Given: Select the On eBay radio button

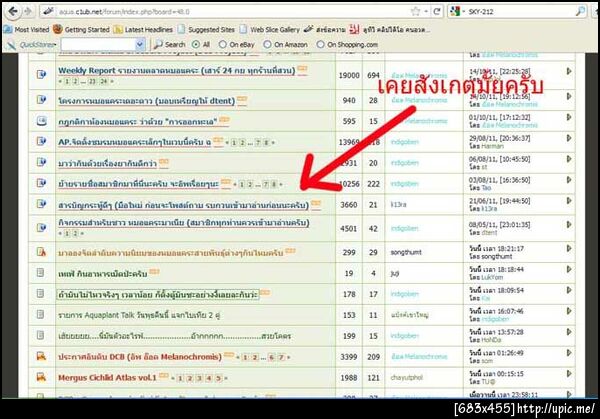Looking at the screenshot, I should (x=222, y=44).
